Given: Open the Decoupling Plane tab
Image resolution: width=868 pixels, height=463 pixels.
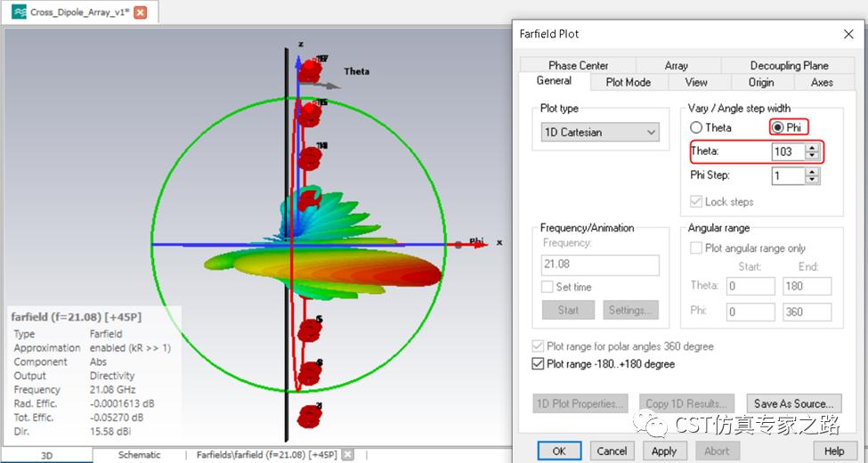Looking at the screenshot, I should pyautogui.click(x=789, y=65).
